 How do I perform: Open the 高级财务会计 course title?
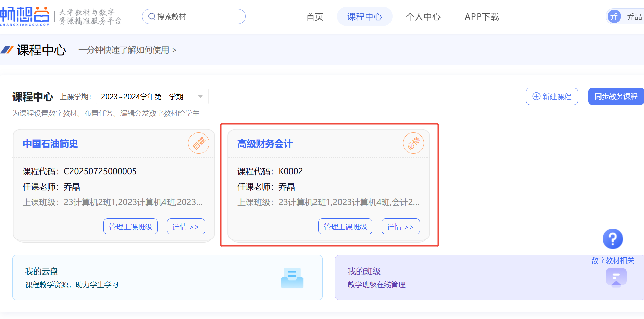click(265, 144)
